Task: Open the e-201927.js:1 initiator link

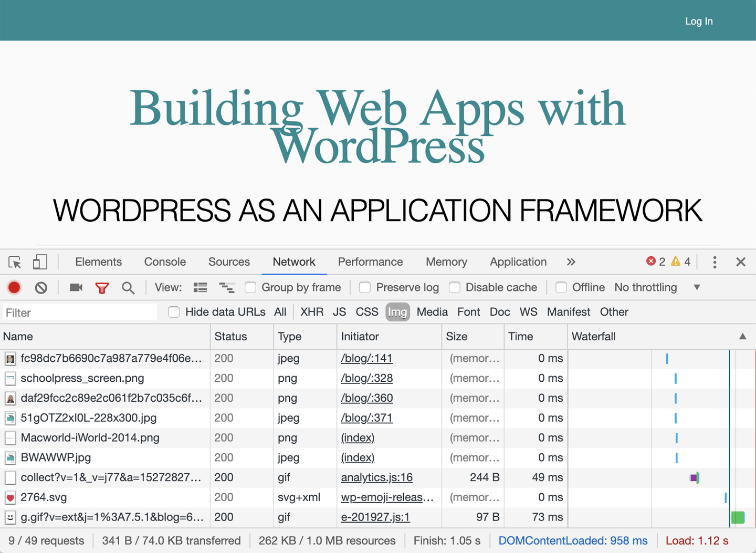Action: coord(375,517)
